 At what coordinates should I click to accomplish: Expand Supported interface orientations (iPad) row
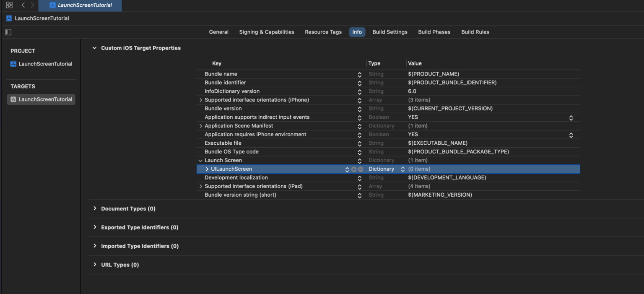click(x=201, y=187)
